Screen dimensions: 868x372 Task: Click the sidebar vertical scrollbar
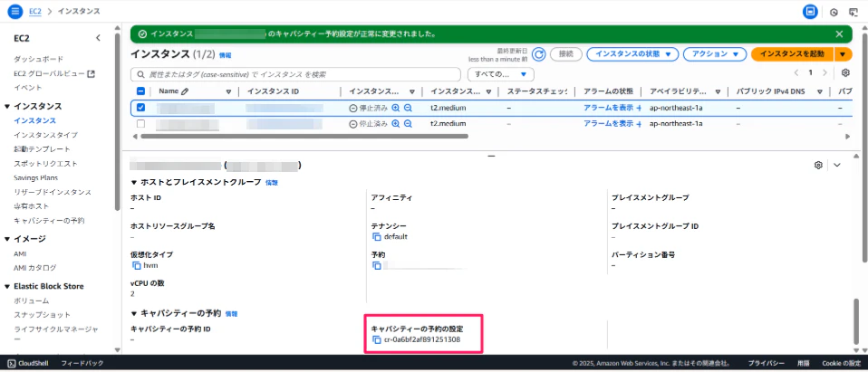pos(117,121)
